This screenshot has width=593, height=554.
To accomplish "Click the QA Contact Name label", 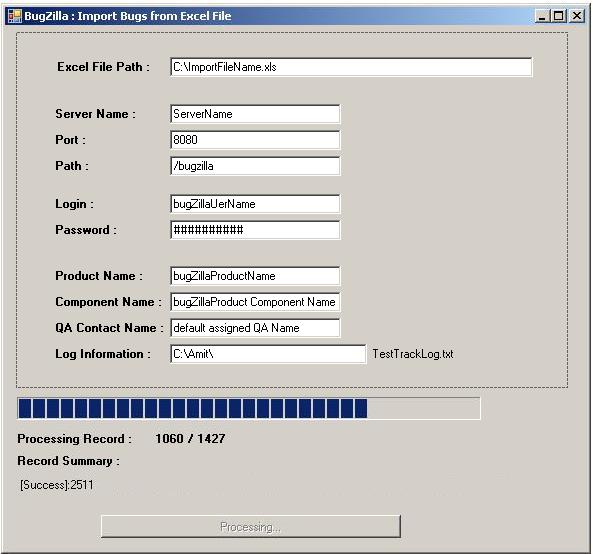I will [x=109, y=328].
